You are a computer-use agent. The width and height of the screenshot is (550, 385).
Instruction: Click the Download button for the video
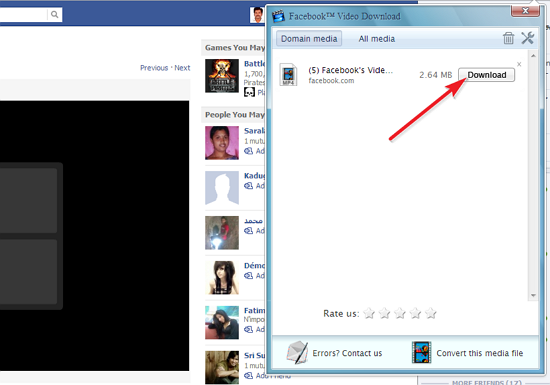click(487, 75)
